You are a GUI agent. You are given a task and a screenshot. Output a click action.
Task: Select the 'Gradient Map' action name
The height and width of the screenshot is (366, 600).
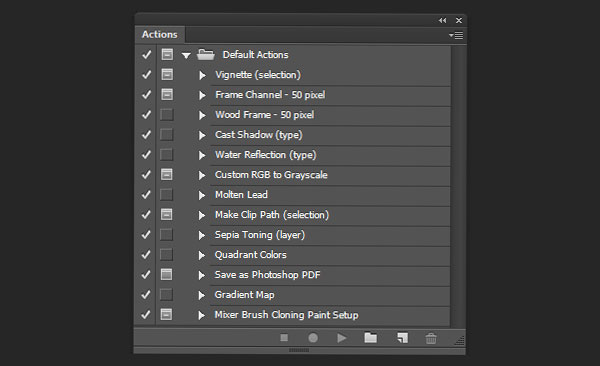245,295
